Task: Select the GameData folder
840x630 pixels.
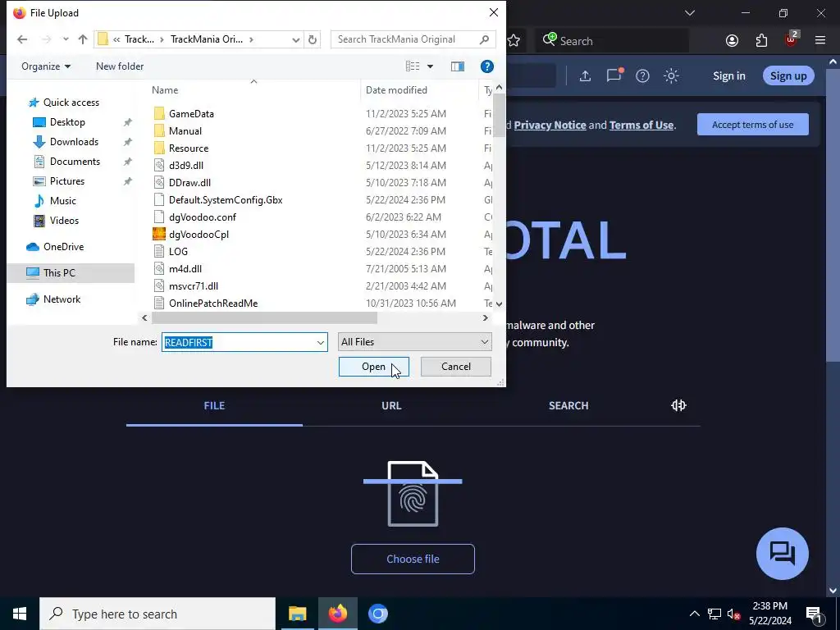Action: [x=191, y=113]
